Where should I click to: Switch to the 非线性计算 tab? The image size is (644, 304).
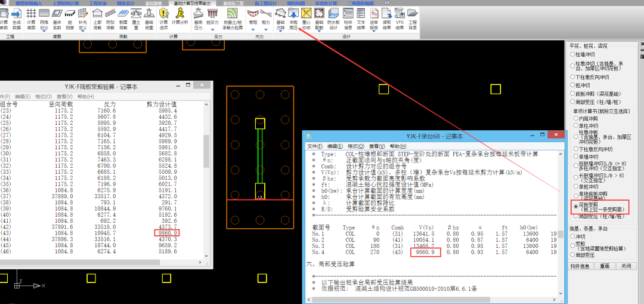coord(326,3)
